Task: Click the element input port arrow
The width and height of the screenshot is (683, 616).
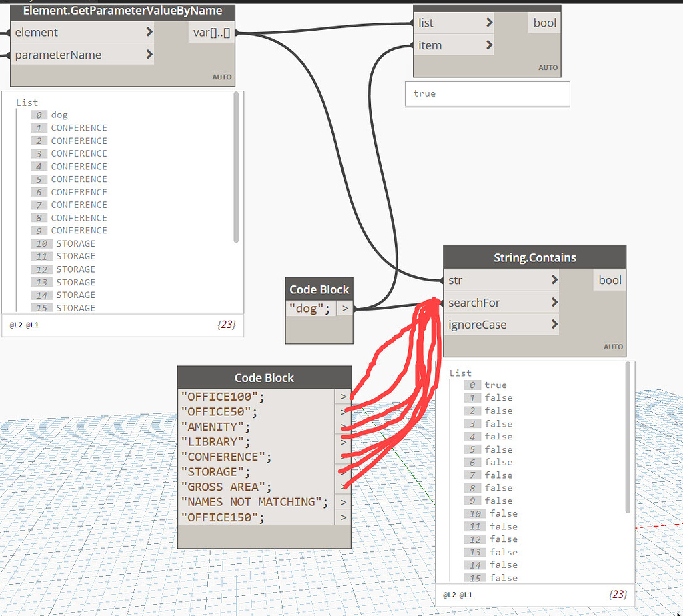Action: click(149, 32)
